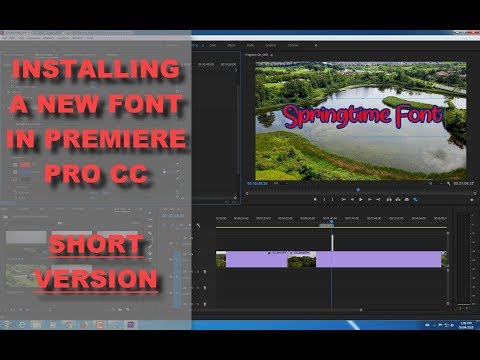Open the Windows Start button

(7, 324)
